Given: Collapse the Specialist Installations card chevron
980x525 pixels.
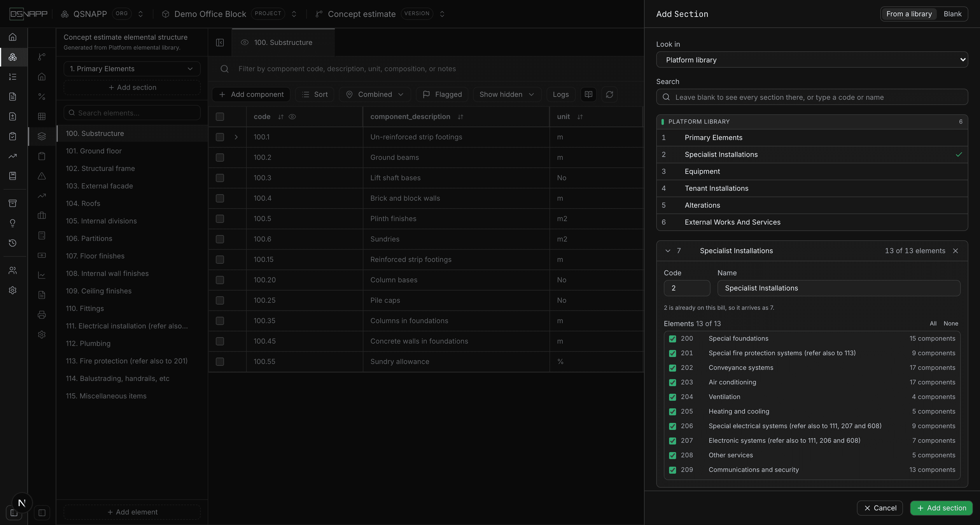Looking at the screenshot, I should point(668,251).
